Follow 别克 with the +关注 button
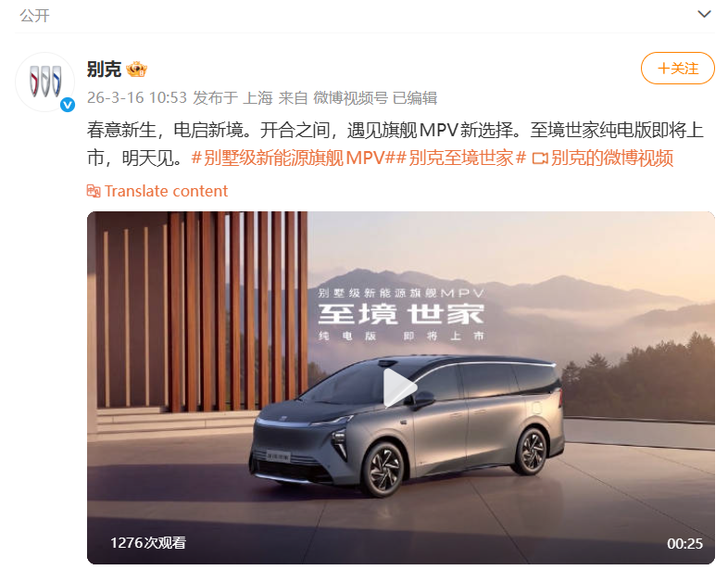 (x=677, y=69)
